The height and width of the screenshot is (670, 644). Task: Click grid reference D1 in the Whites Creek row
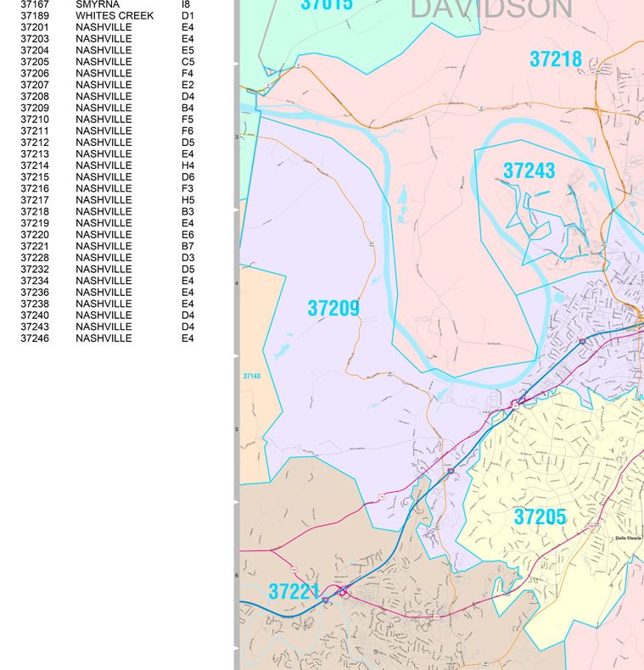(188, 16)
